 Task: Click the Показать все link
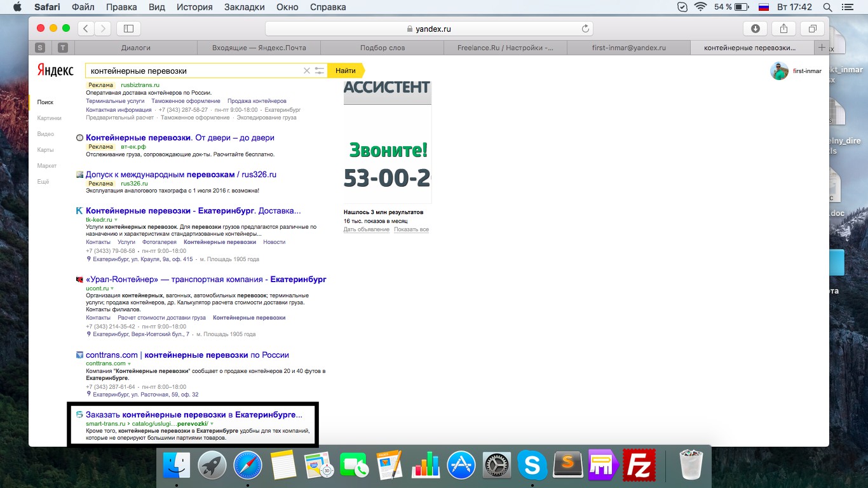click(x=411, y=229)
